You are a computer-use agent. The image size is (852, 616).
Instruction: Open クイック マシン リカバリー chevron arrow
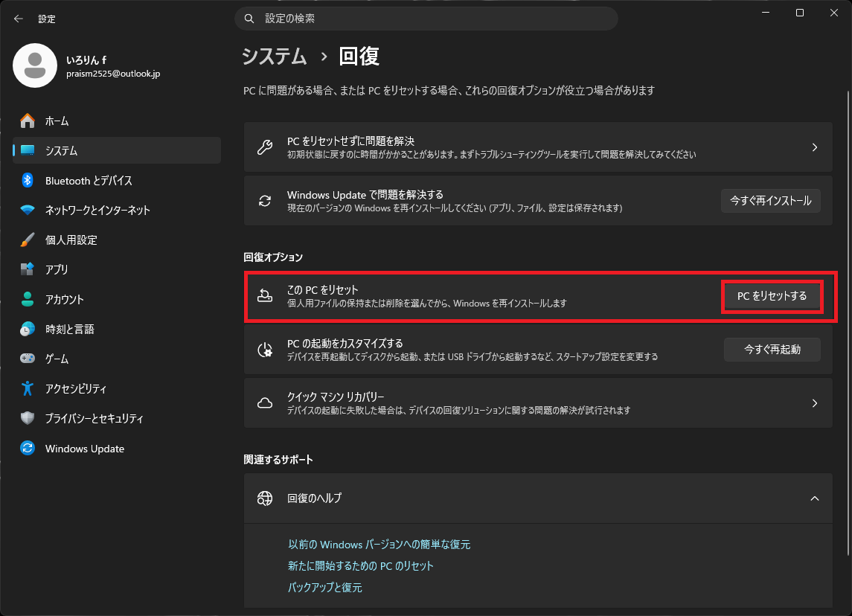(815, 403)
